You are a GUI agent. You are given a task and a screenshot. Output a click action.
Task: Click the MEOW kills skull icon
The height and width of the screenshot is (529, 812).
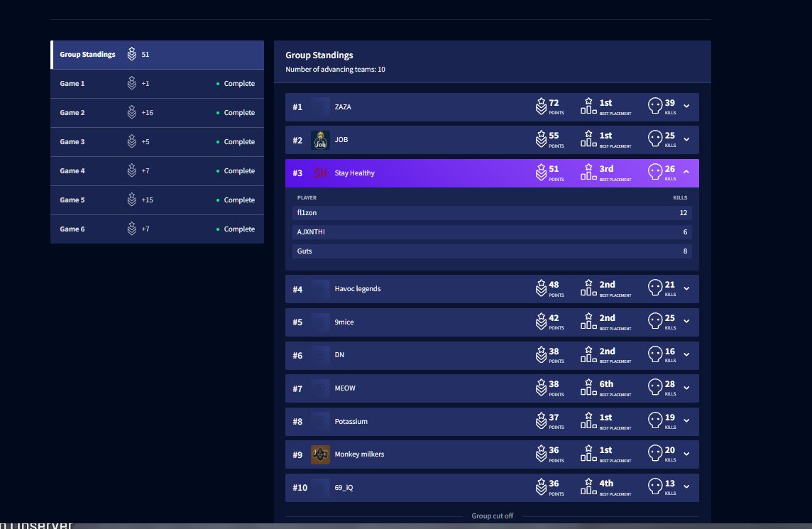[655, 388]
